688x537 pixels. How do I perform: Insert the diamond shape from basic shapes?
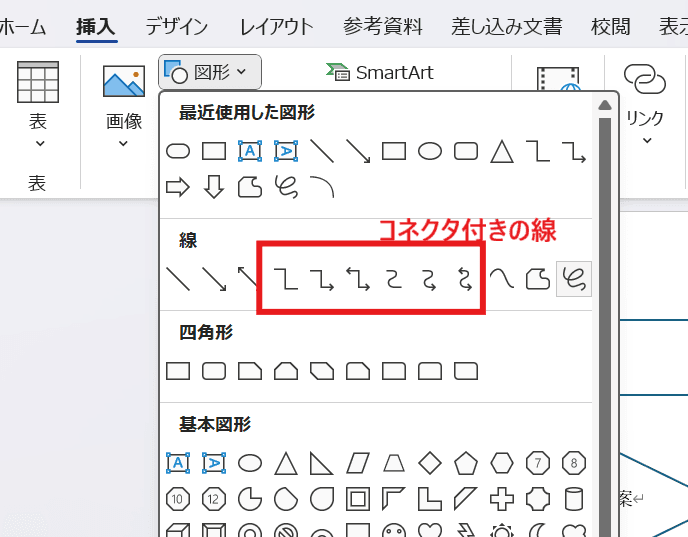(430, 463)
